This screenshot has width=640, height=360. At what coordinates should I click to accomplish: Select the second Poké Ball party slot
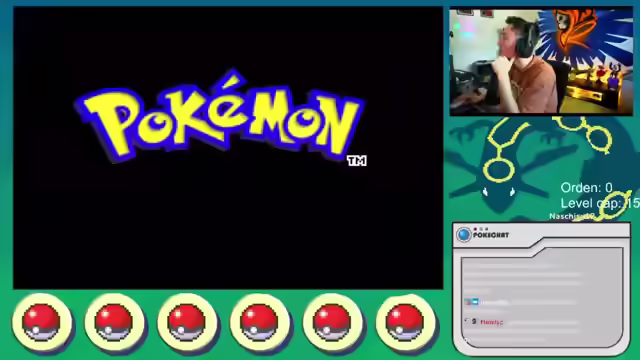pos(114,322)
